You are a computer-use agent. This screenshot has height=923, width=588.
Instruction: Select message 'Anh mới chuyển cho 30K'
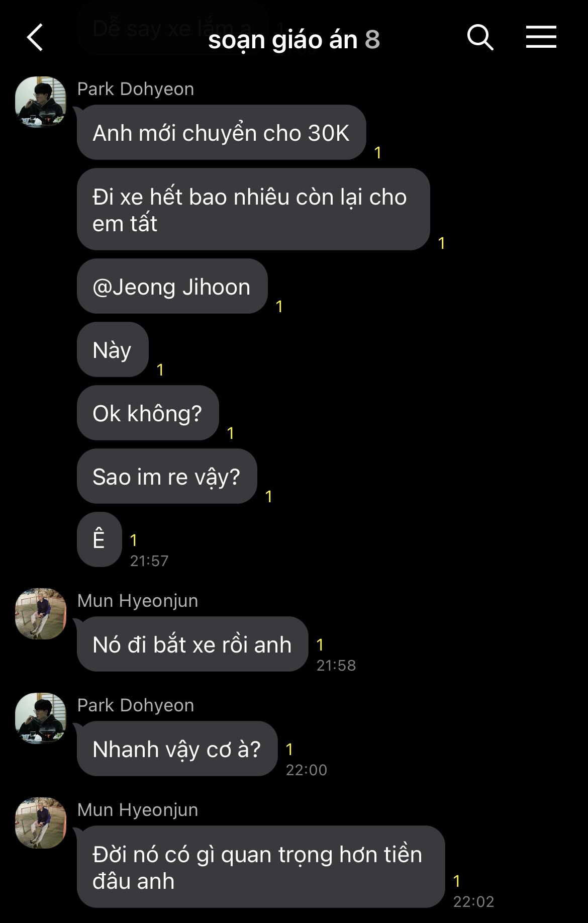click(x=221, y=132)
